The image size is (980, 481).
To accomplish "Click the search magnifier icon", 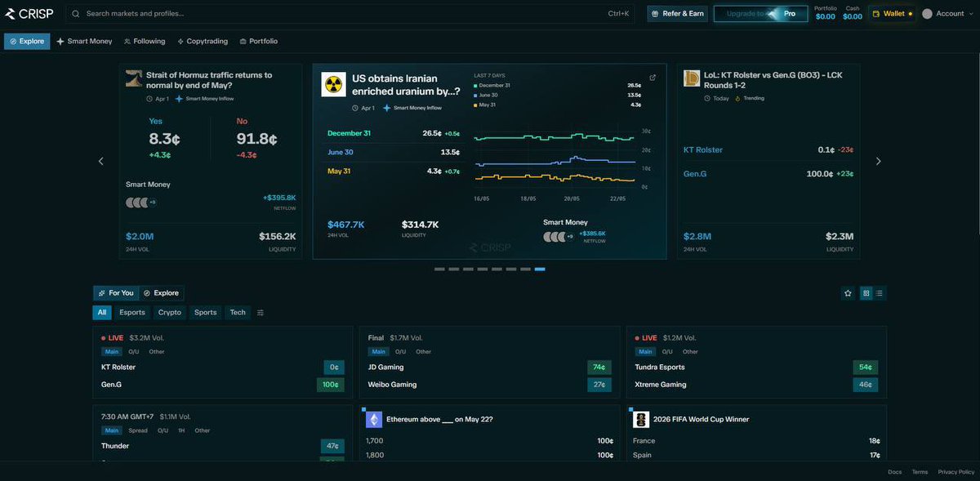I will [75, 14].
